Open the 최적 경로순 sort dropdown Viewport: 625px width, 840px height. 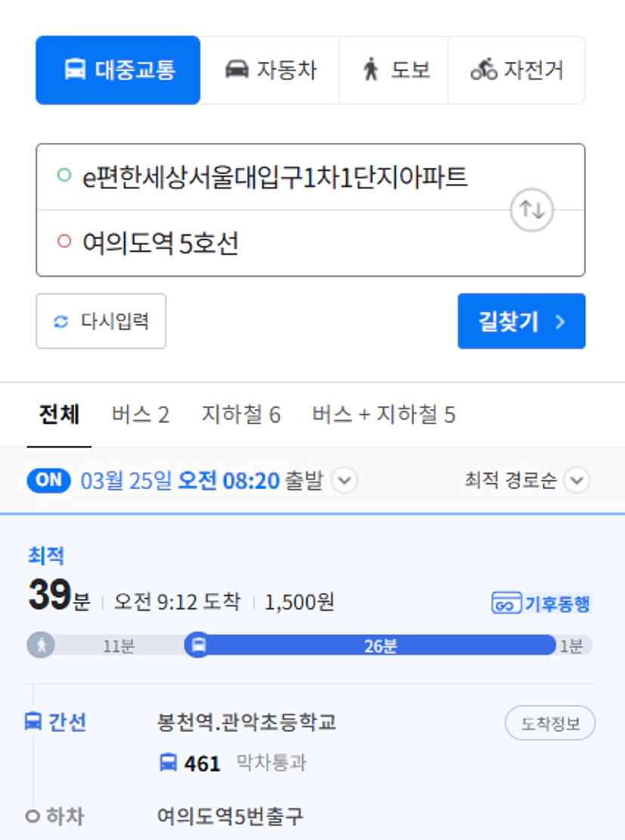click(527, 480)
